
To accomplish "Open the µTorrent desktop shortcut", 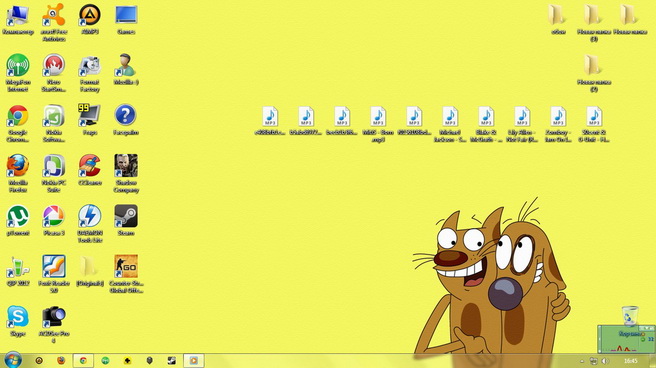I will [18, 220].
